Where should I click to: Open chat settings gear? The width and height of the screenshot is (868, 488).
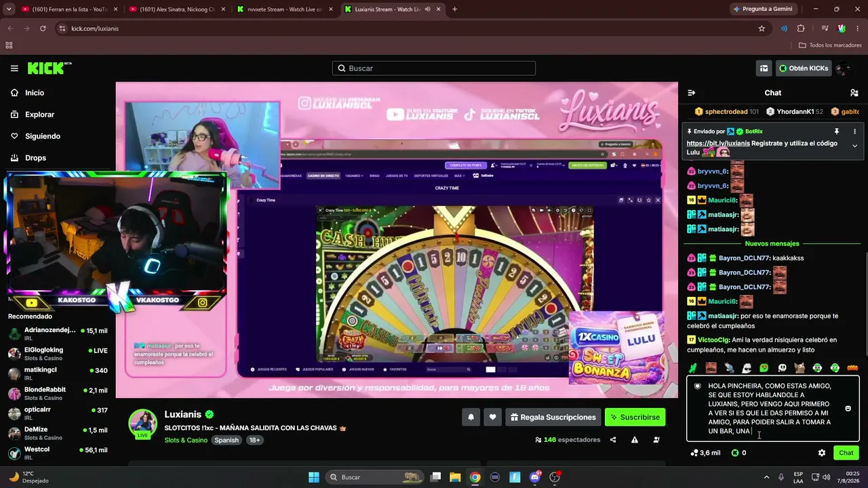pyautogui.click(x=822, y=453)
